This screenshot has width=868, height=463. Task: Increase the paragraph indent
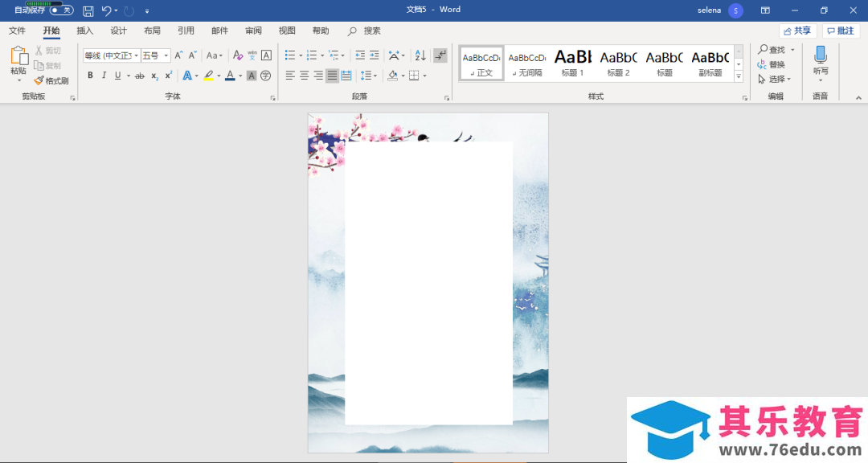click(x=375, y=55)
